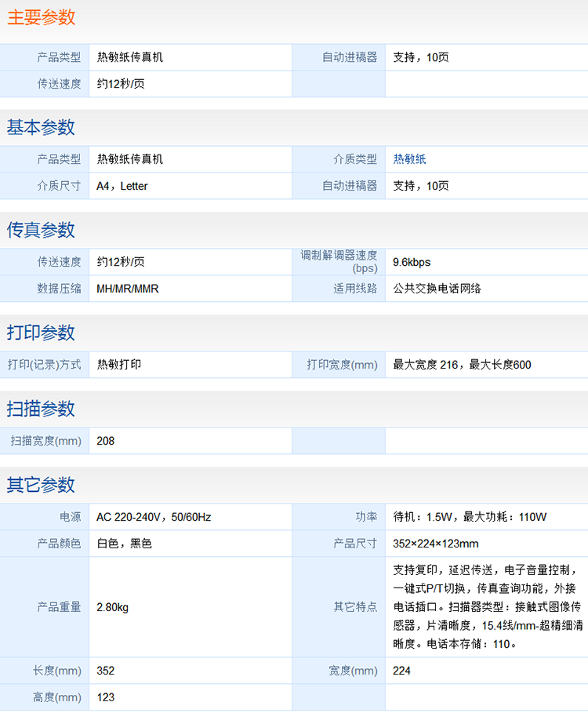Click the 热敏纸 media type link
This screenshot has width=588, height=713.
(x=409, y=159)
